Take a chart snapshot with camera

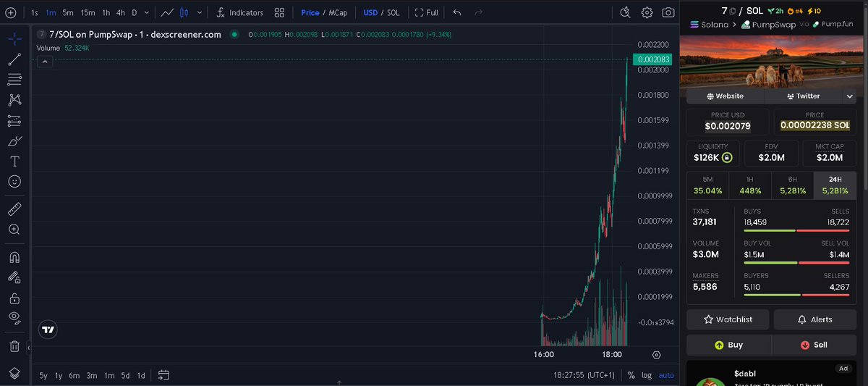tap(668, 12)
